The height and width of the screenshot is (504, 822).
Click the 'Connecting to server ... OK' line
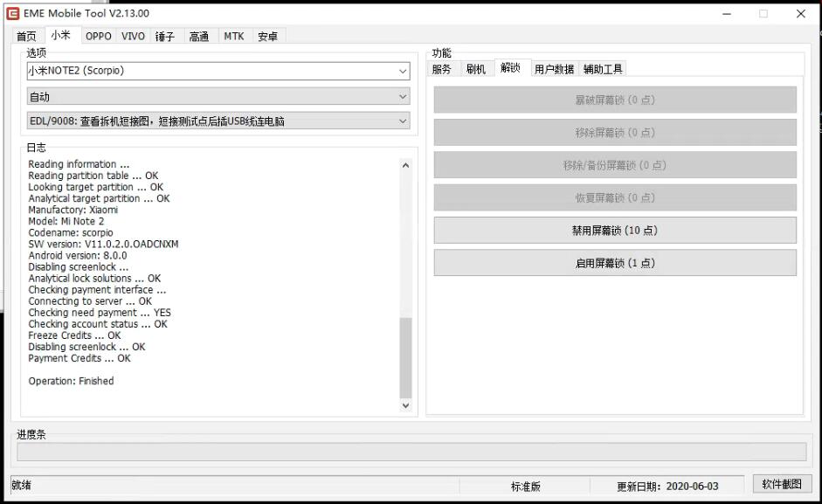coord(90,301)
